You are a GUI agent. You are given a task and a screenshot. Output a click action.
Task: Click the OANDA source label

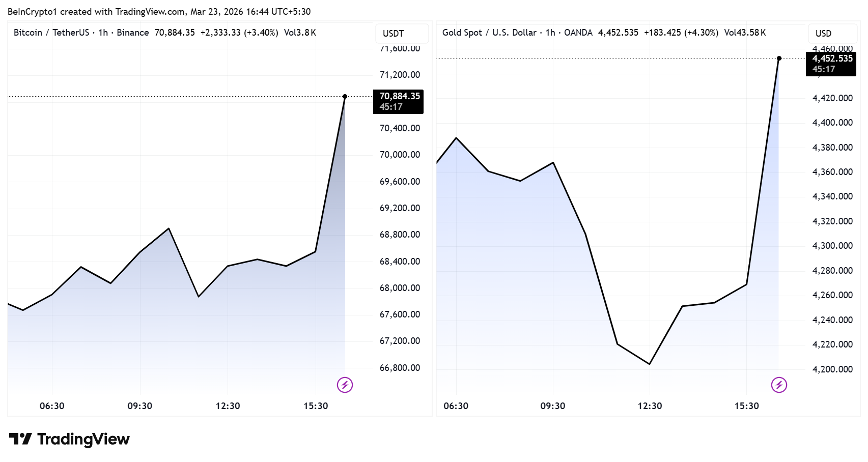578,33
